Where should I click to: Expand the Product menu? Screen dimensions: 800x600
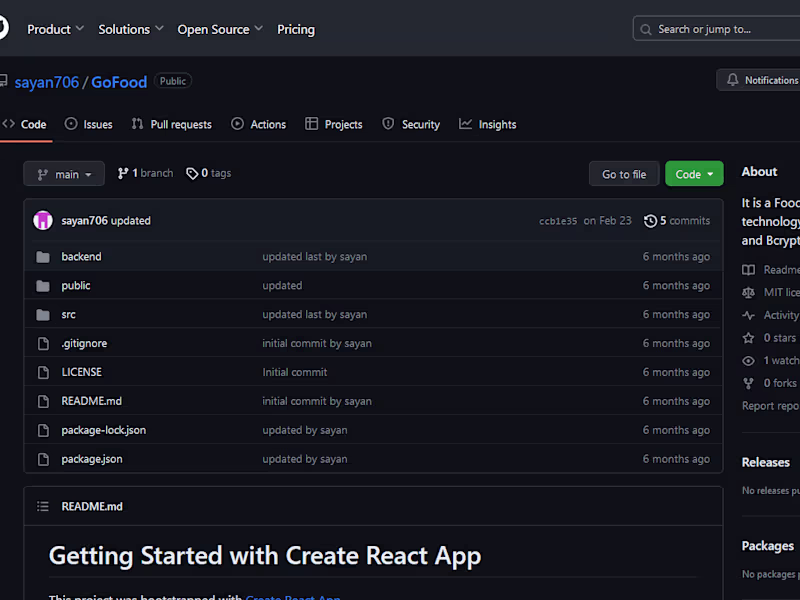click(x=55, y=29)
